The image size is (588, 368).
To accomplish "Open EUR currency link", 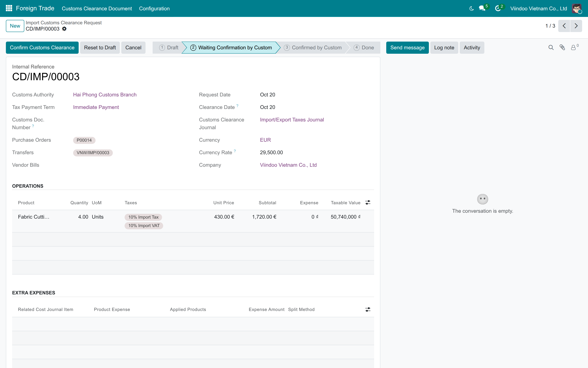I will pos(265,140).
